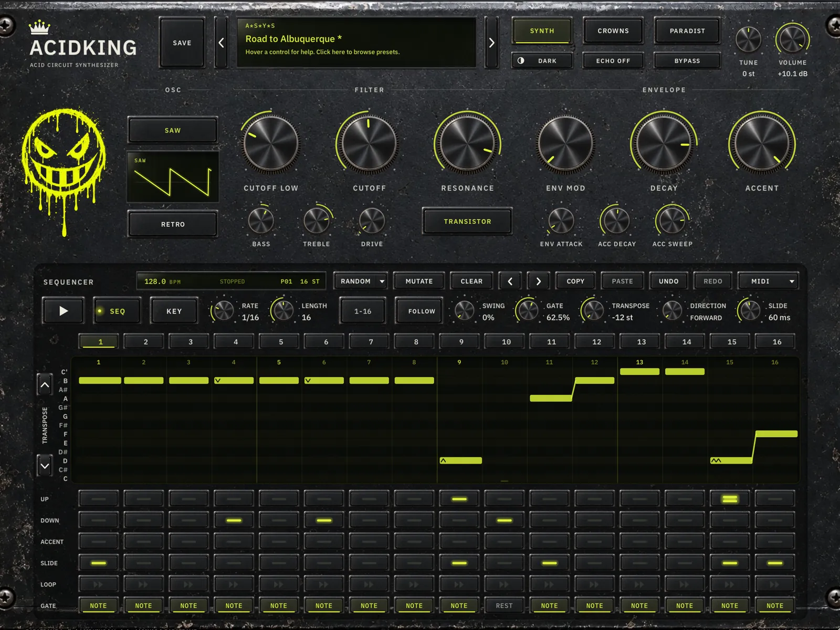The height and width of the screenshot is (630, 840).
Task: Toggle the Bypass button
Action: [687, 61]
